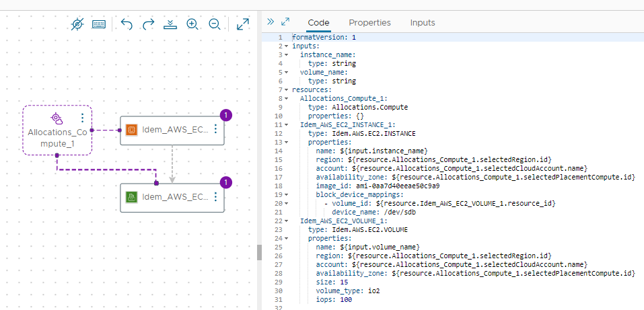
Task: Click the purple badge on EC2 instance node
Action: (226, 115)
